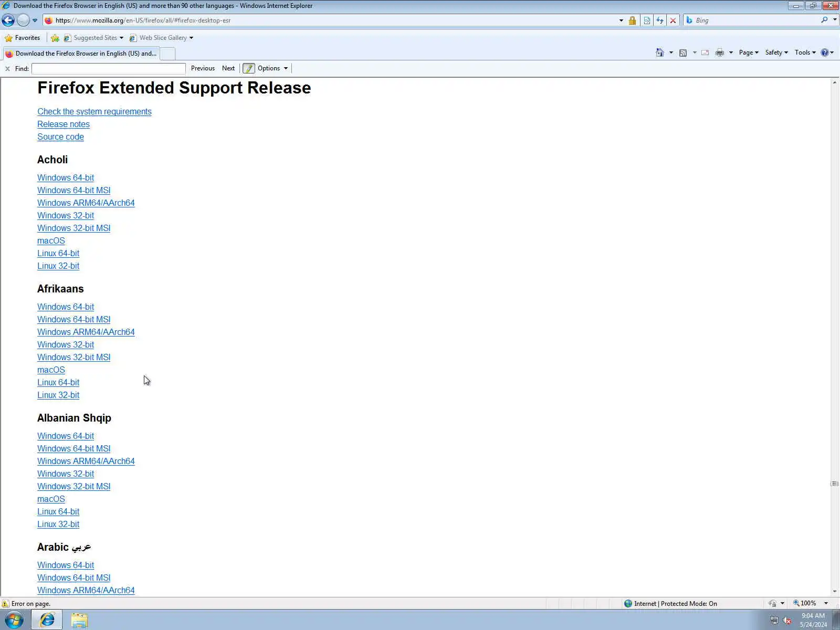The image size is (840, 630).
Task: Open the zoom level 100% button
Action: coord(805,603)
